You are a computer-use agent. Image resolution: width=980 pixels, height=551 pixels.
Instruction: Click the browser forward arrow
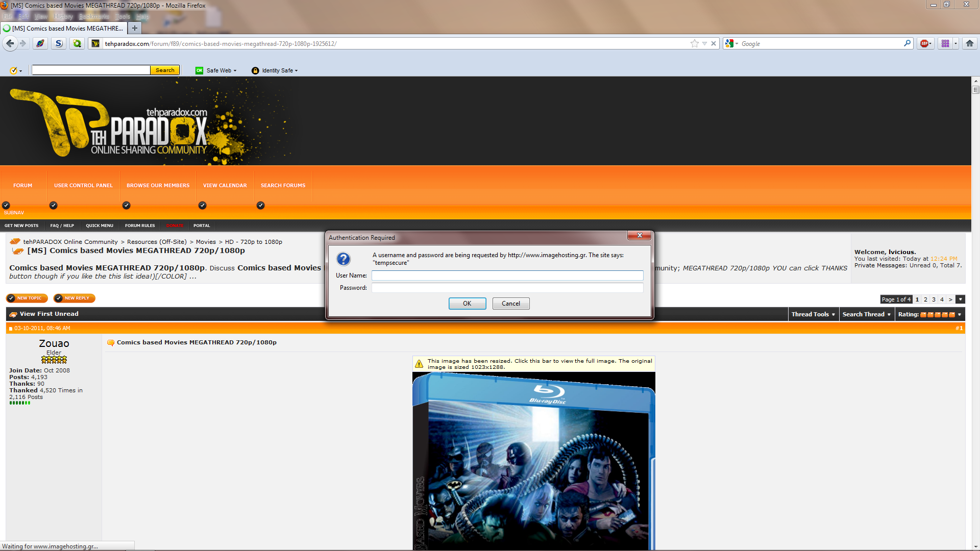tap(23, 43)
